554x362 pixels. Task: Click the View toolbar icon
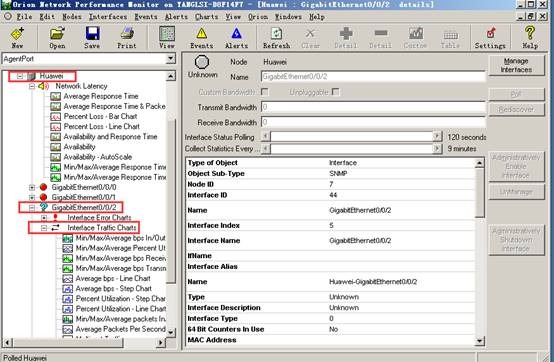tap(167, 34)
